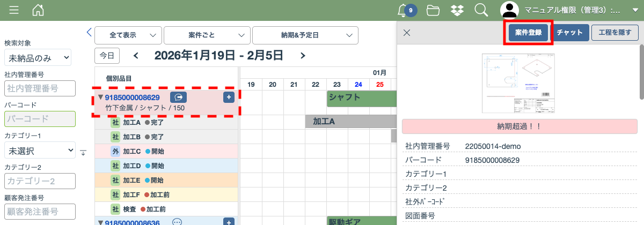Click the 社内管理番号 input field
This screenshot has height=225, width=644.
pyautogui.click(x=40, y=88)
